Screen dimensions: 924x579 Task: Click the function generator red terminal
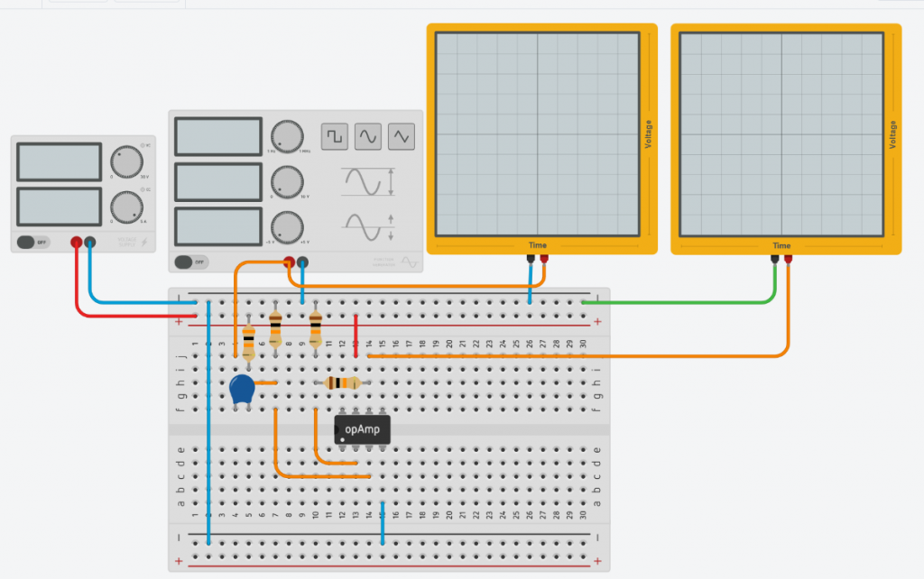[289, 262]
